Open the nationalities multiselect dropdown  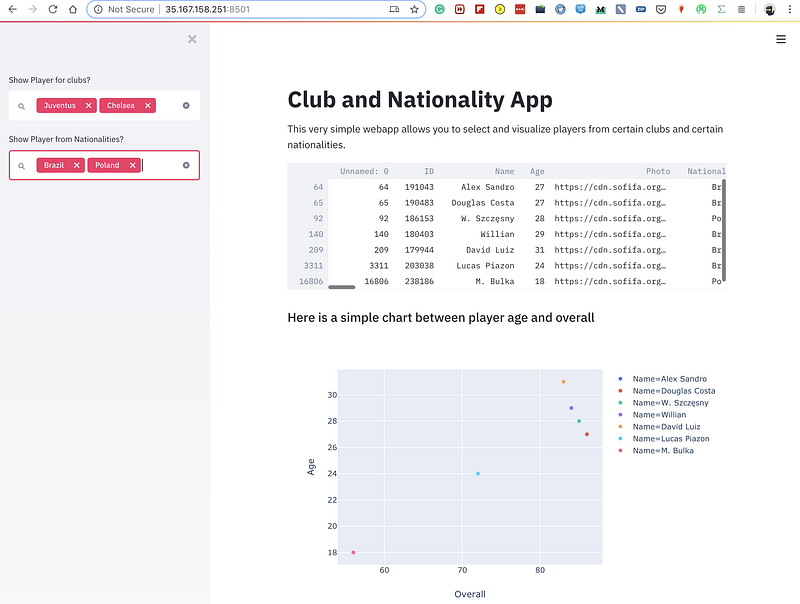(104, 165)
